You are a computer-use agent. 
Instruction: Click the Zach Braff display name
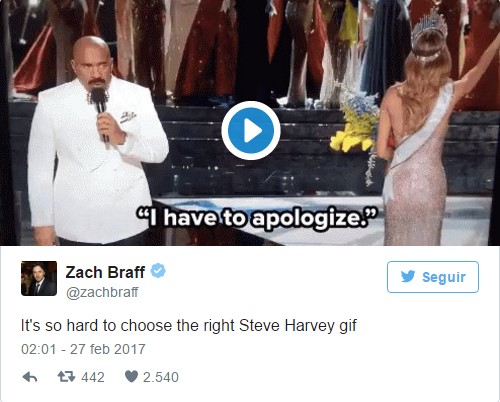pyautogui.click(x=105, y=272)
